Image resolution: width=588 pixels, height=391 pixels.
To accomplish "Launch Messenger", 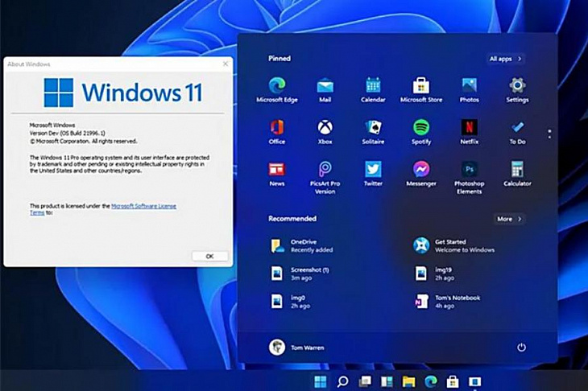I will tap(420, 174).
